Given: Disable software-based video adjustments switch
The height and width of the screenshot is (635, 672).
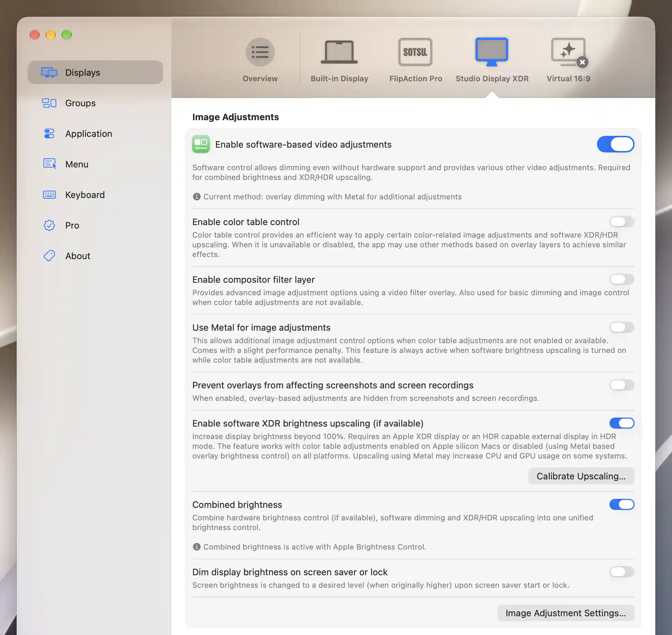Looking at the screenshot, I should (x=615, y=144).
